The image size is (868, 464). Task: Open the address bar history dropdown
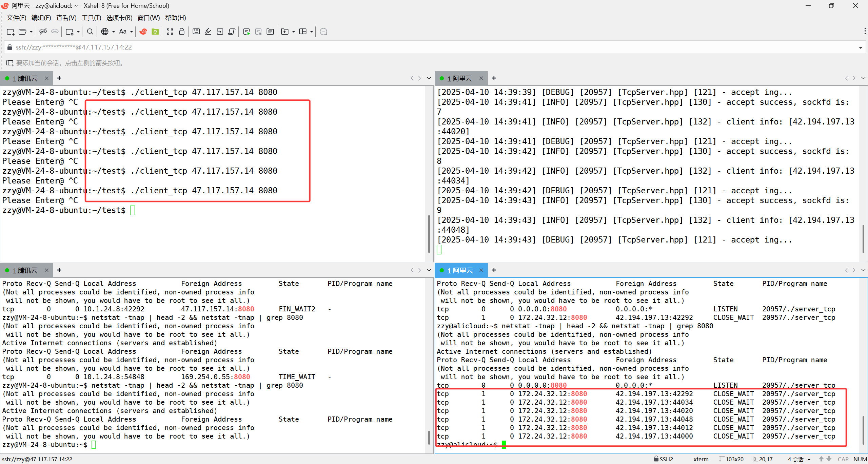point(861,47)
